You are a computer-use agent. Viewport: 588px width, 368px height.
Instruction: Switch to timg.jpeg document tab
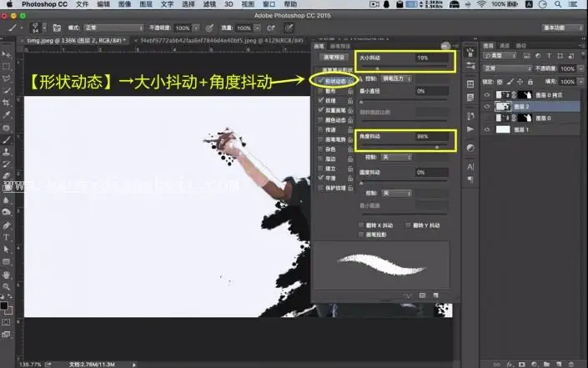click(74, 40)
